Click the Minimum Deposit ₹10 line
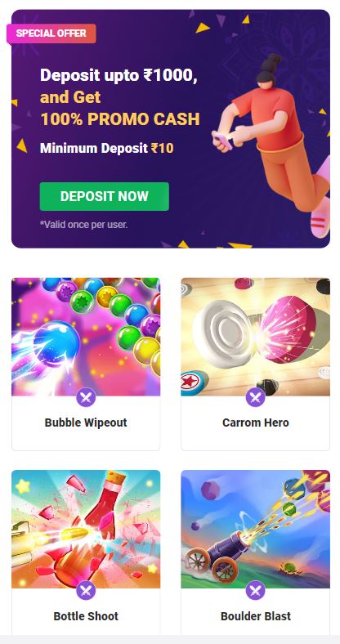The width and height of the screenshot is (340, 644). coord(107,148)
